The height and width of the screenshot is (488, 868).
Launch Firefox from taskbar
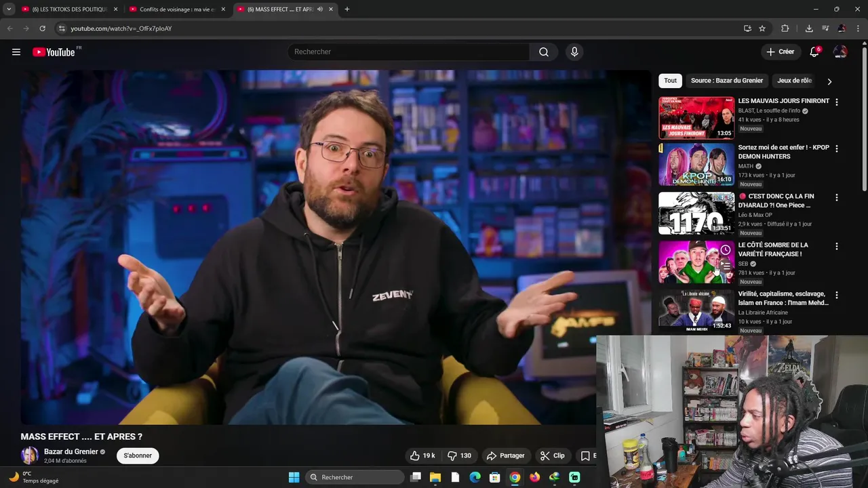pos(534,477)
